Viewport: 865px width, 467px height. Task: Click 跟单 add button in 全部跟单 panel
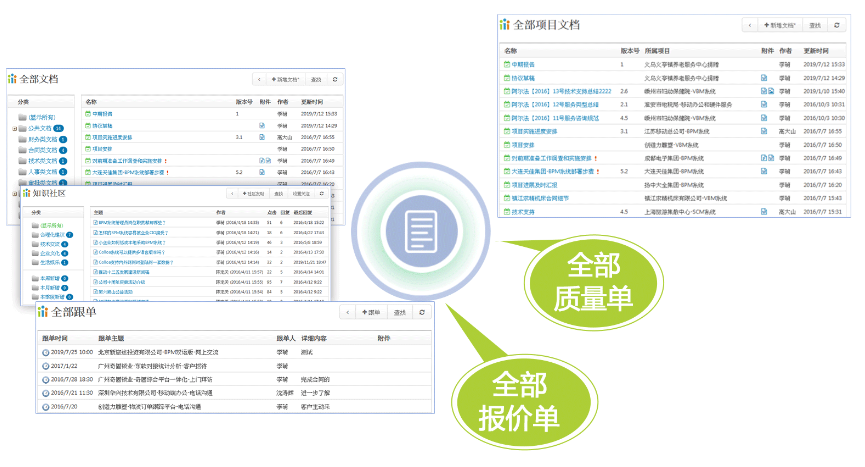tap(372, 313)
